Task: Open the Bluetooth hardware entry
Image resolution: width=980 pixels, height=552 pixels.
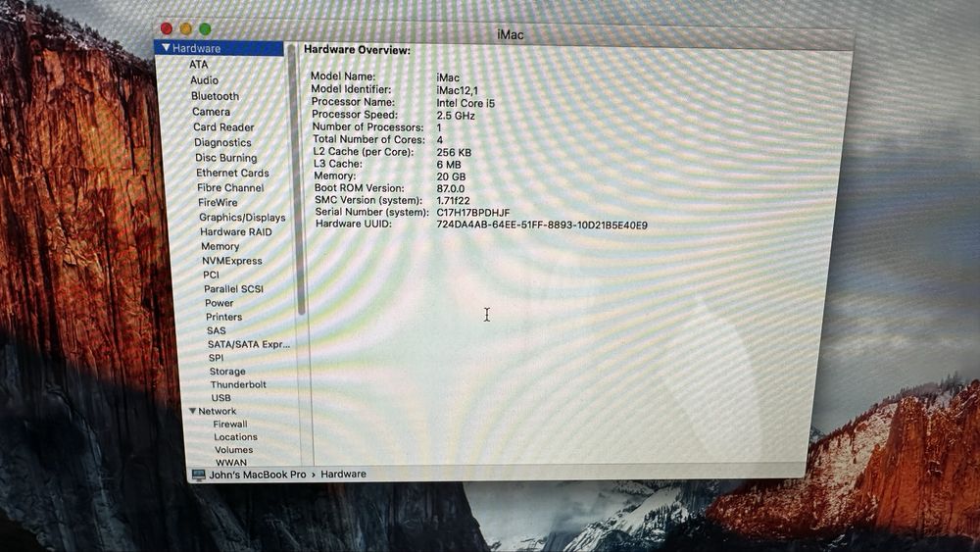Action: (215, 96)
